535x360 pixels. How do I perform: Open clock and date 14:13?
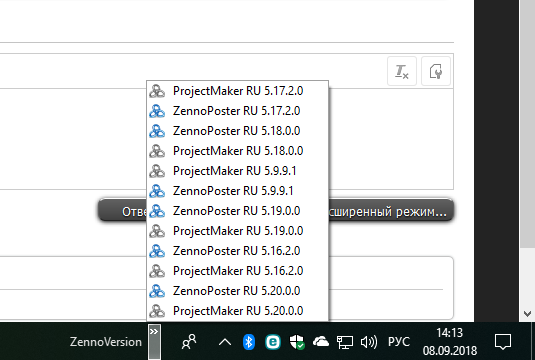(450, 342)
